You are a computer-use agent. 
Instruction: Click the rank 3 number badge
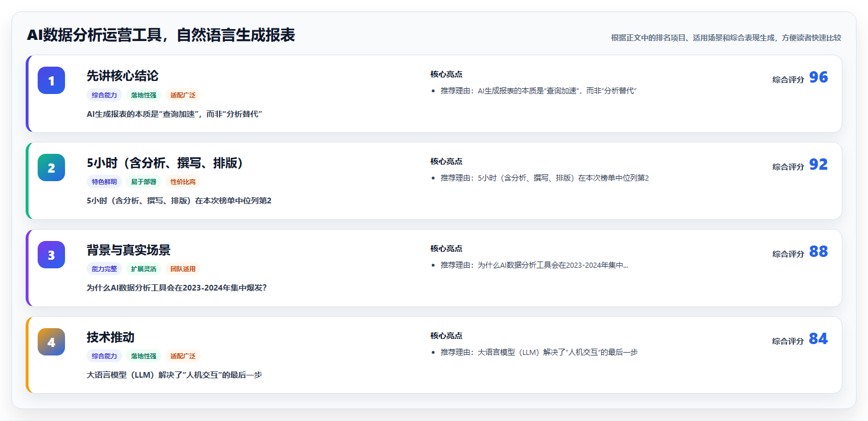click(51, 255)
